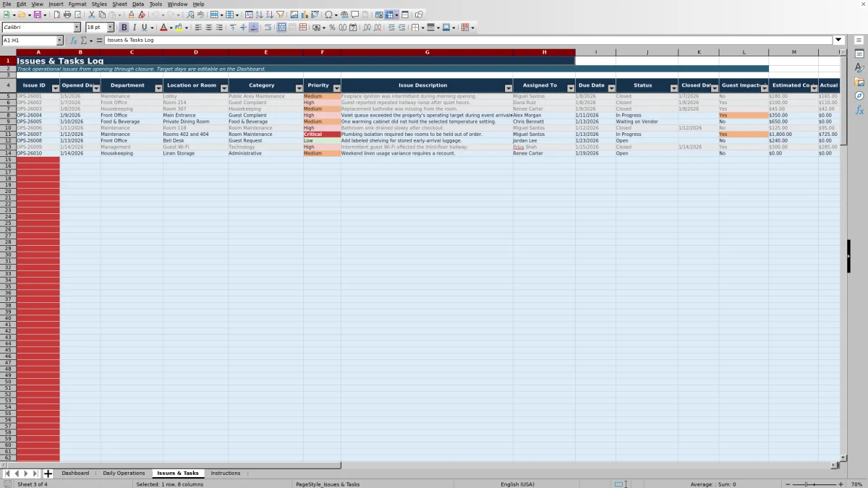Click the Cut scissors icon

92,14
